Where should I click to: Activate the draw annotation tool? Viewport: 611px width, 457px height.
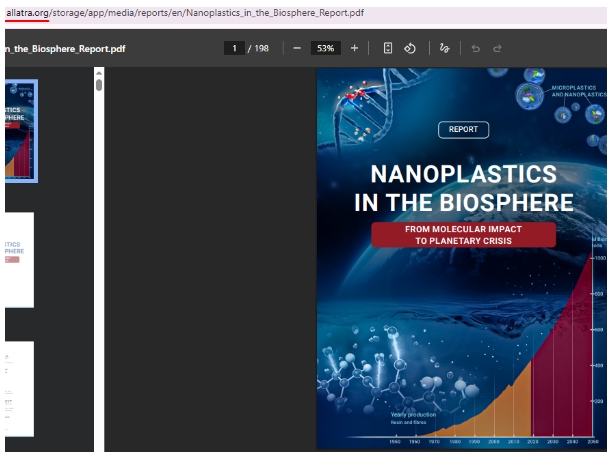[x=444, y=48]
